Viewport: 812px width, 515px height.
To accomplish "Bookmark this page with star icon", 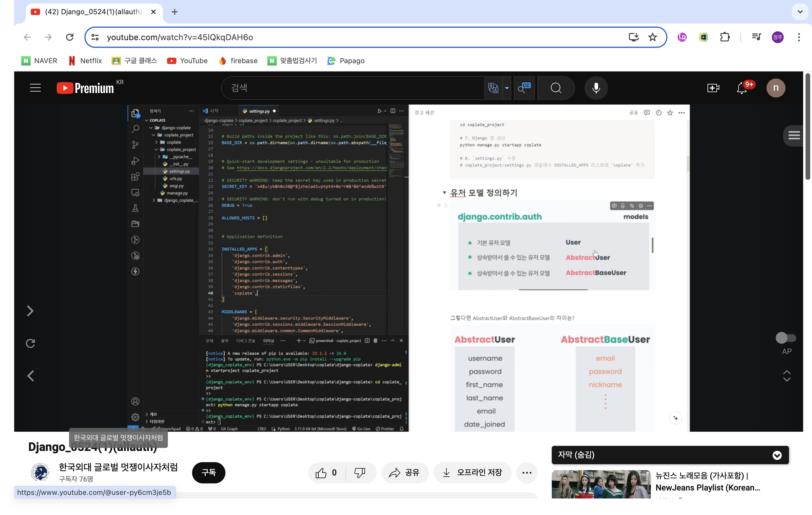I will 652,37.
